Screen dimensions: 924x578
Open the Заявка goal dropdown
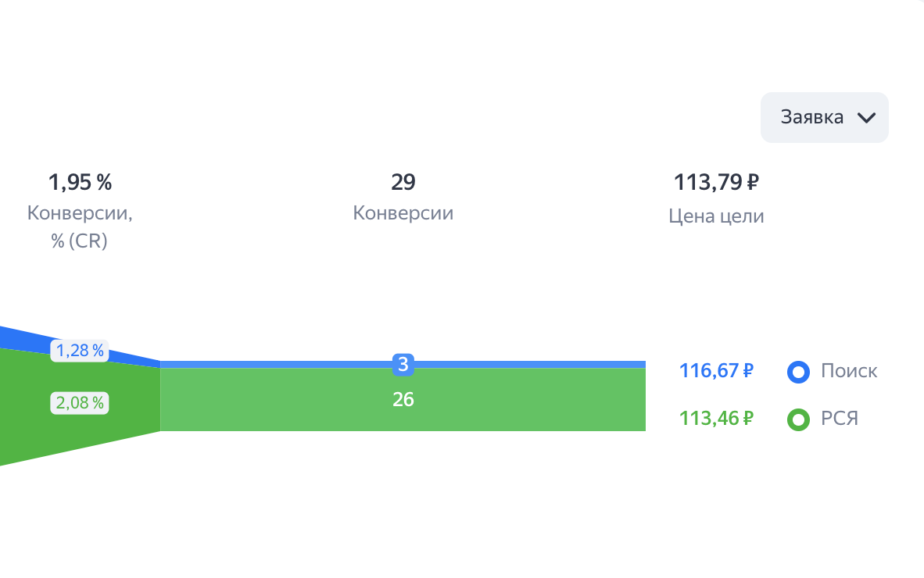823,118
